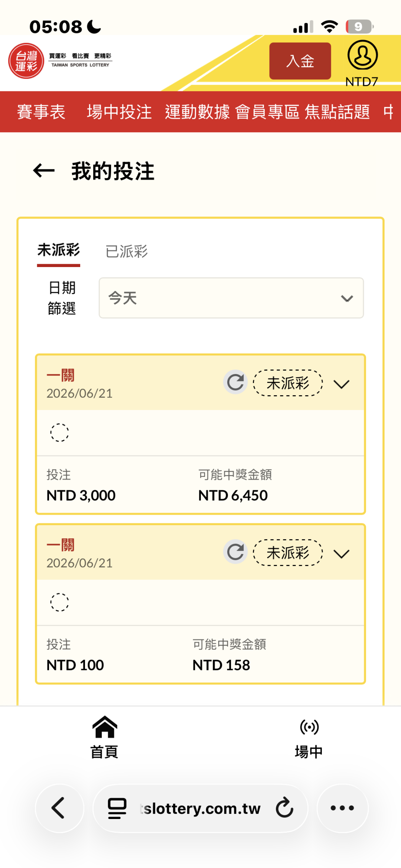The image size is (401, 868).
Task: Tap the Taiwan Sports Lottery logo
Action: (60, 61)
